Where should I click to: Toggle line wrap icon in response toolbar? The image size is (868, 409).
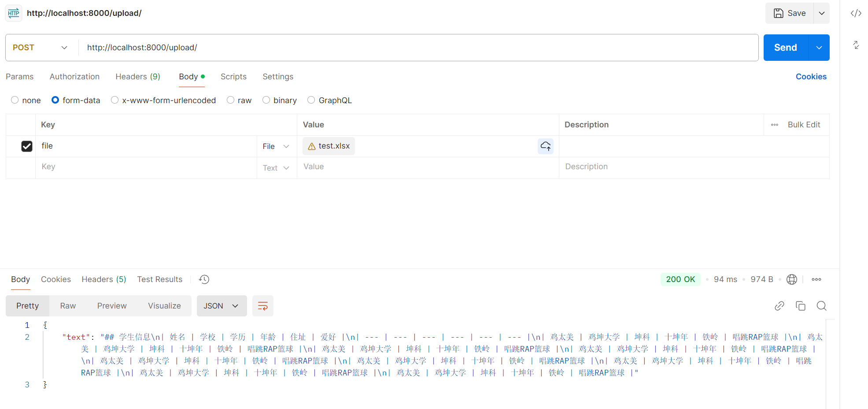(x=263, y=306)
